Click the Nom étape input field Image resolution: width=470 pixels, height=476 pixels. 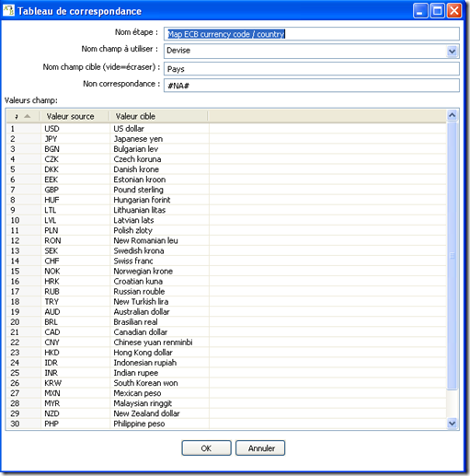coord(312,34)
